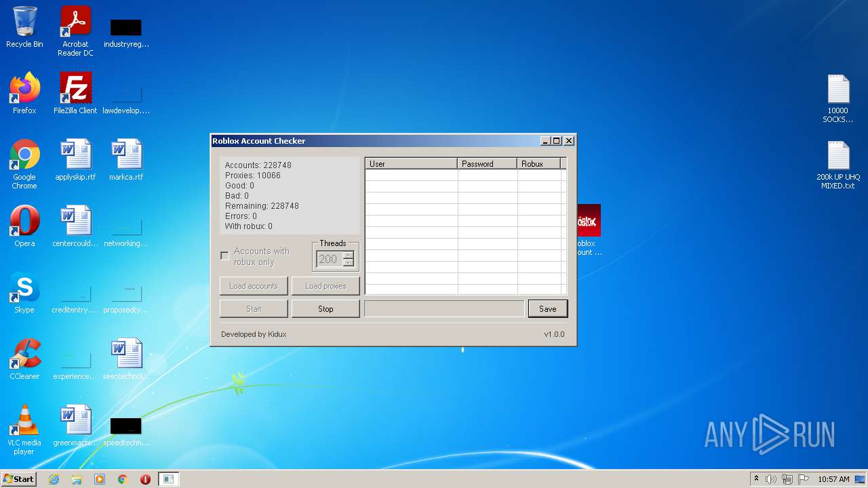The image size is (868, 488).
Task: Click the Remaining: 228748 status text
Action: (262, 206)
